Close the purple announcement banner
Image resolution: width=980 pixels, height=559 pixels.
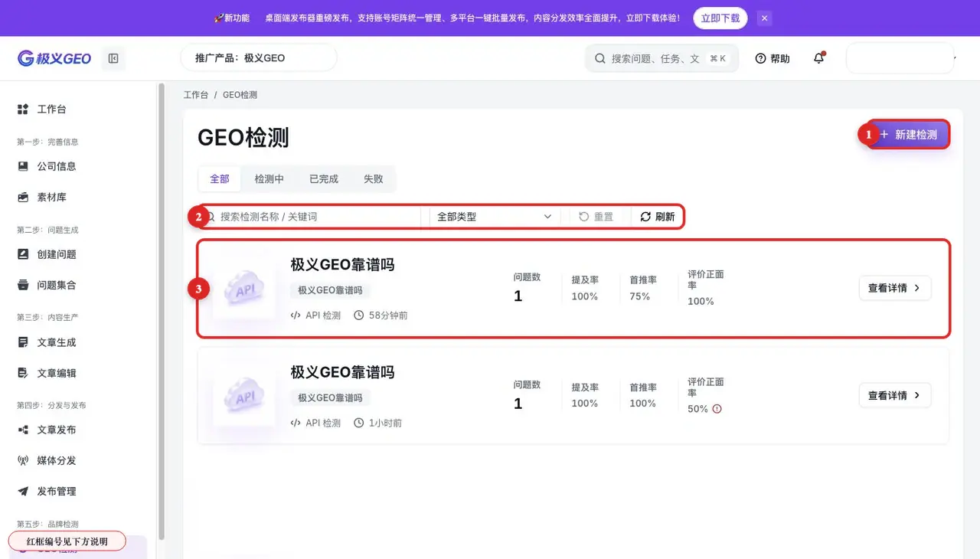764,18
